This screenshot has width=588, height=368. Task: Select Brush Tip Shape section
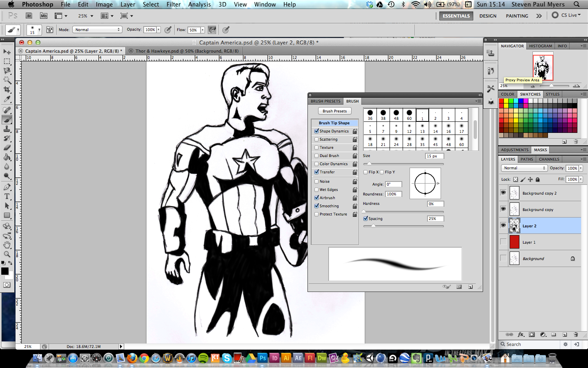tap(334, 123)
